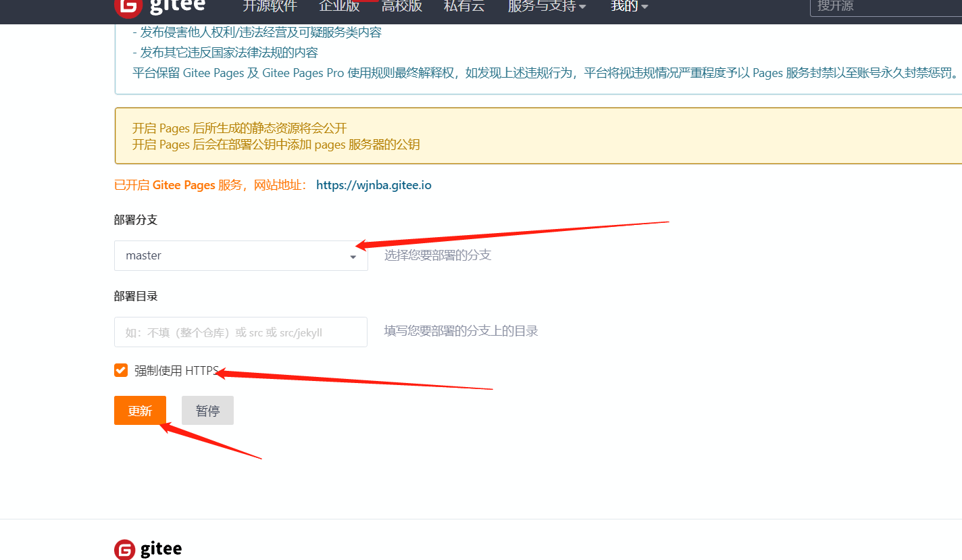Open 私有云 from the top navigation
The width and height of the screenshot is (962, 560).
tap(464, 6)
